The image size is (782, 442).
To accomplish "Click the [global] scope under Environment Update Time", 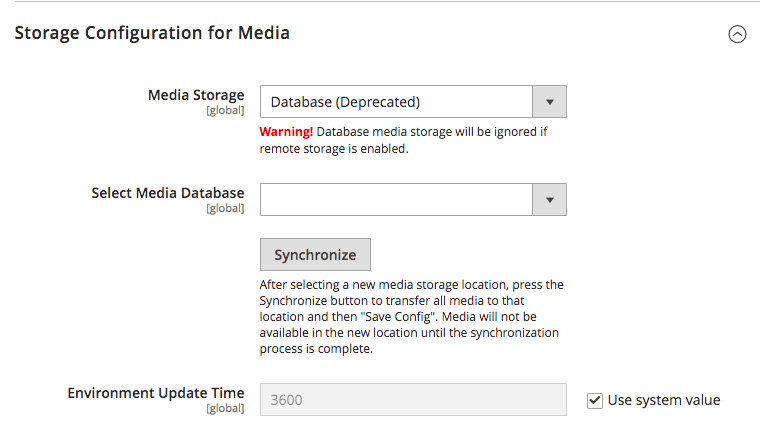I will [x=225, y=409].
